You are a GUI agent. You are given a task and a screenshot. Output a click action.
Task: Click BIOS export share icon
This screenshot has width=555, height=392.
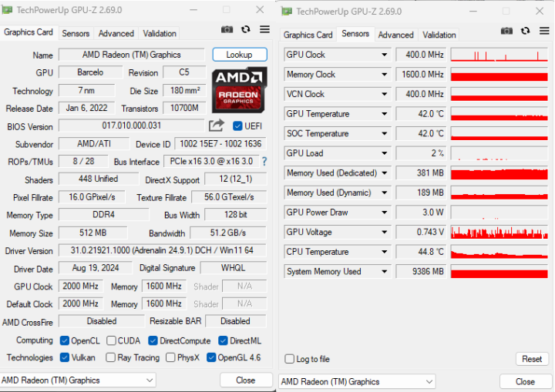coord(217,126)
